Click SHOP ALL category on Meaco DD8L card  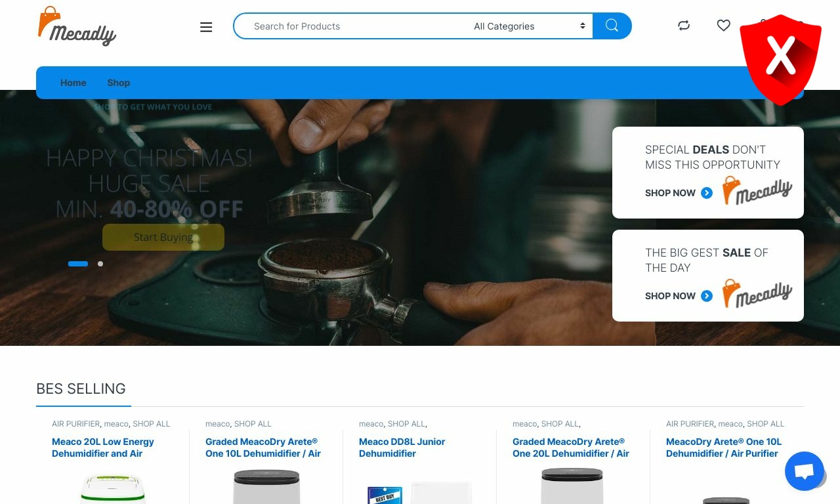pos(406,424)
